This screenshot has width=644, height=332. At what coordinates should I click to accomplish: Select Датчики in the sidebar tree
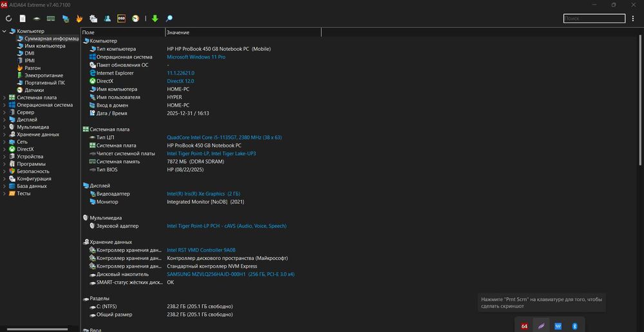[x=34, y=90]
